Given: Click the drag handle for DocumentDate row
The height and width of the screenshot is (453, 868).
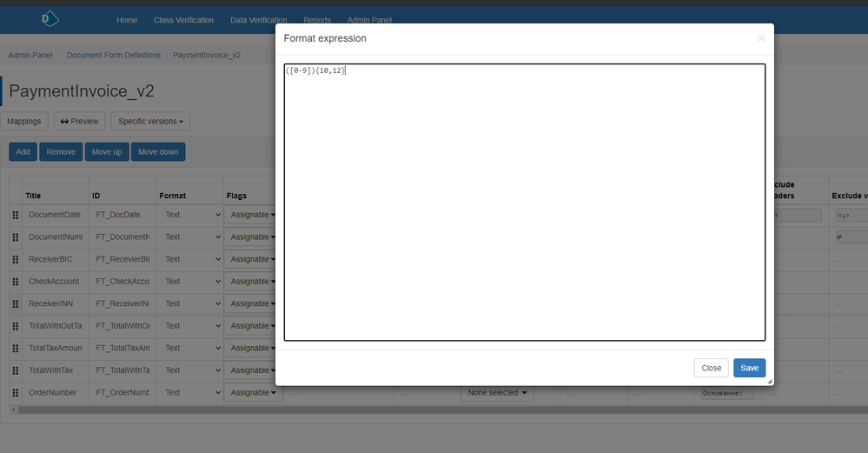Looking at the screenshot, I should [16, 215].
